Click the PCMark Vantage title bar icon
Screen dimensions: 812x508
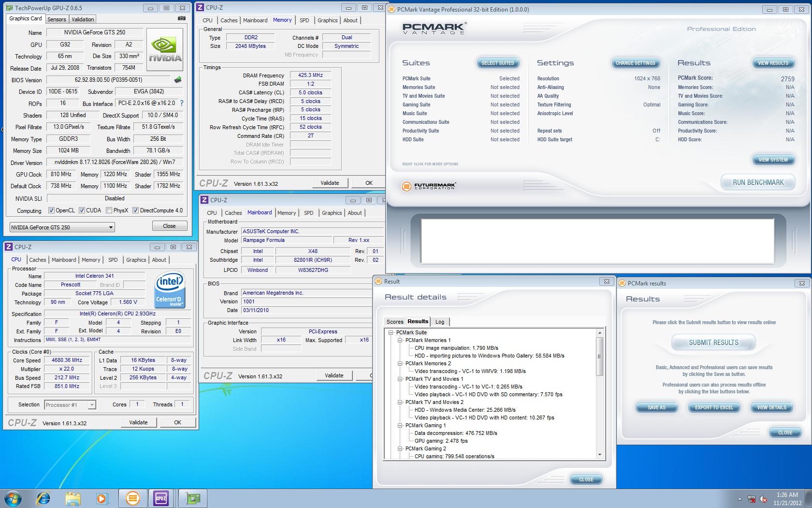[391, 9]
